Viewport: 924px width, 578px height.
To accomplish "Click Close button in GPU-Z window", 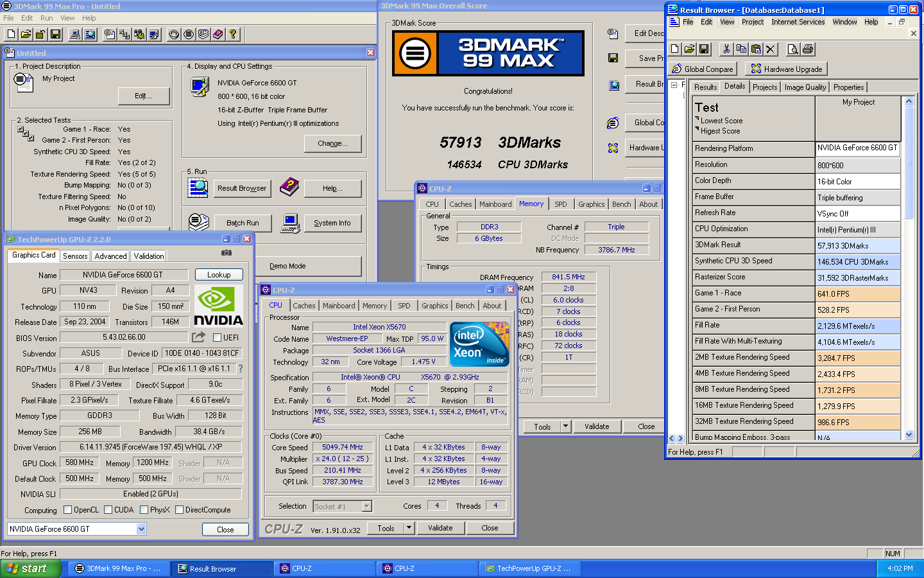I will (x=225, y=530).
